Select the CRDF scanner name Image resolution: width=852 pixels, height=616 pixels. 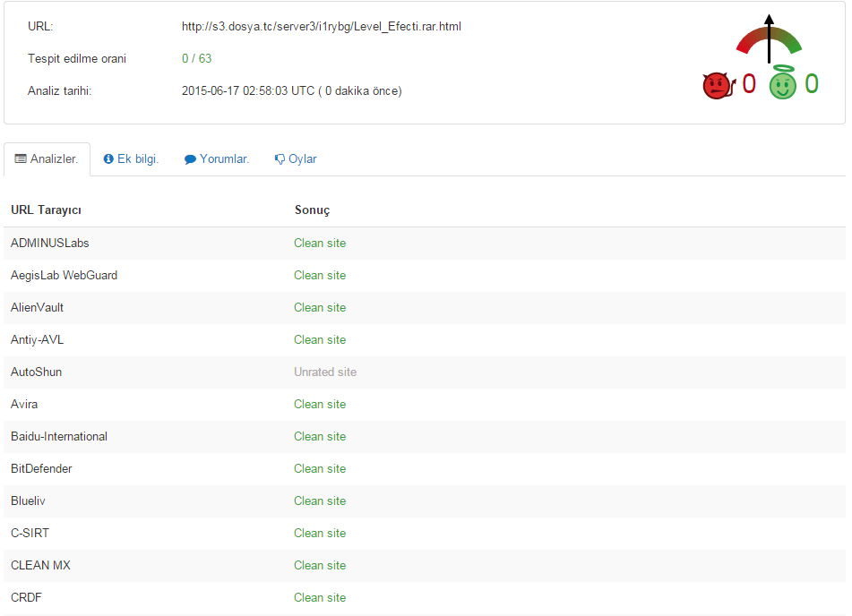point(26,597)
